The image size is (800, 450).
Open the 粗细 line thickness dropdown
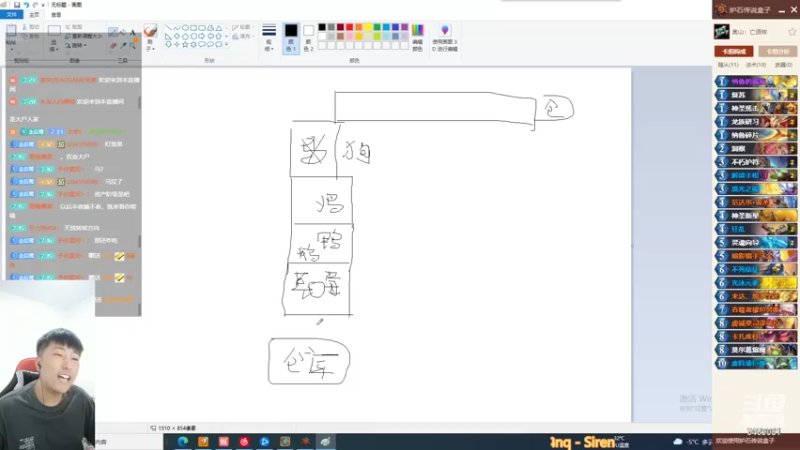click(x=269, y=38)
